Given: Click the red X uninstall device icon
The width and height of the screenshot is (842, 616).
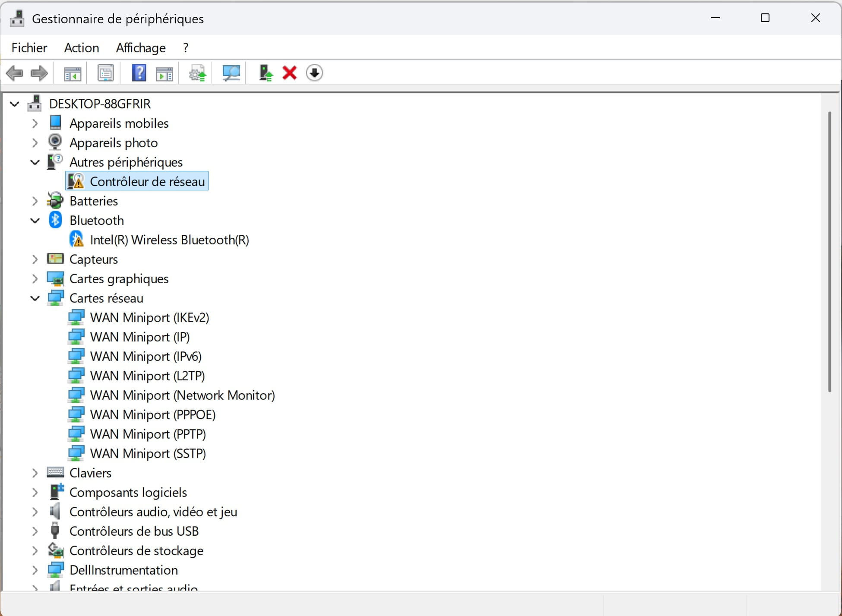Looking at the screenshot, I should pos(289,73).
